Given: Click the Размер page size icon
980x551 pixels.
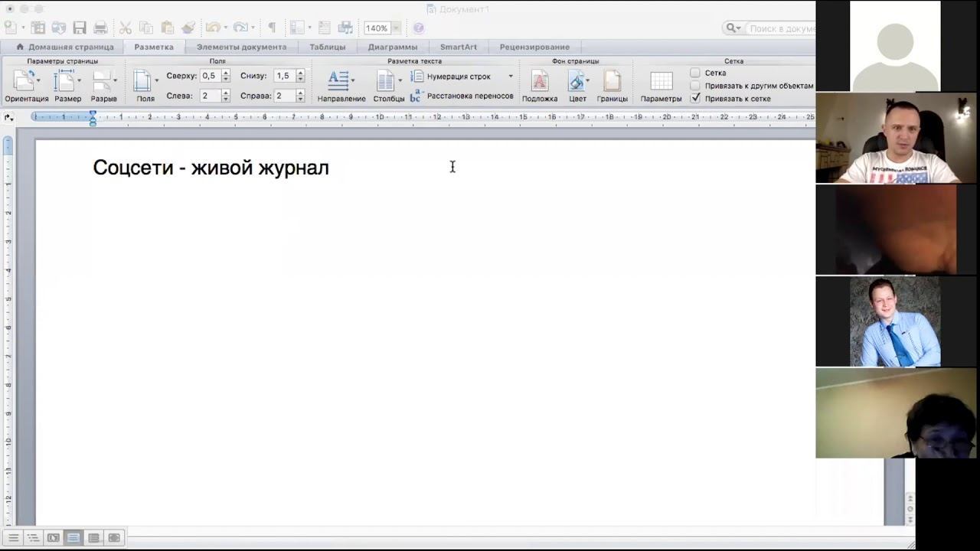Looking at the screenshot, I should 65,80.
